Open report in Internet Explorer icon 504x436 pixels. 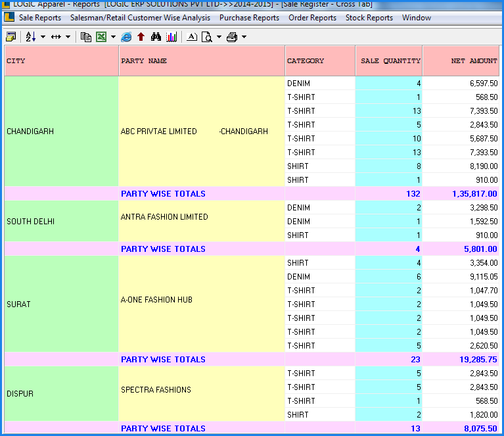(x=126, y=37)
